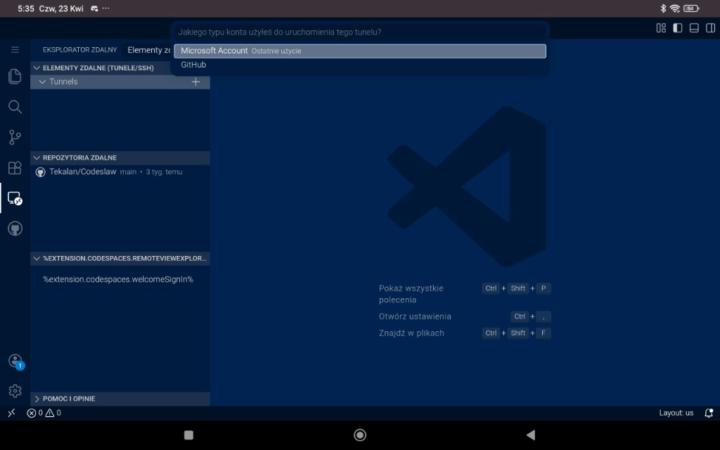Image resolution: width=720 pixels, height=450 pixels.
Task: Open the Tekalan/Codeslaw repository row
Action: click(120, 172)
